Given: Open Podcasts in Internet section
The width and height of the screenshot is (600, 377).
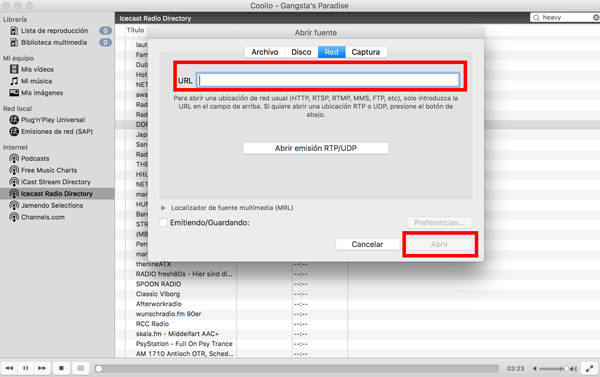Looking at the screenshot, I should pyautogui.click(x=35, y=158).
